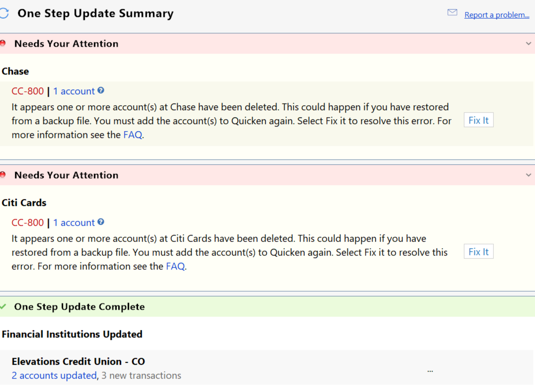The height and width of the screenshot is (392, 535).
Task: Click the refresh icon beside One Step Update Summary
Action: coord(4,13)
